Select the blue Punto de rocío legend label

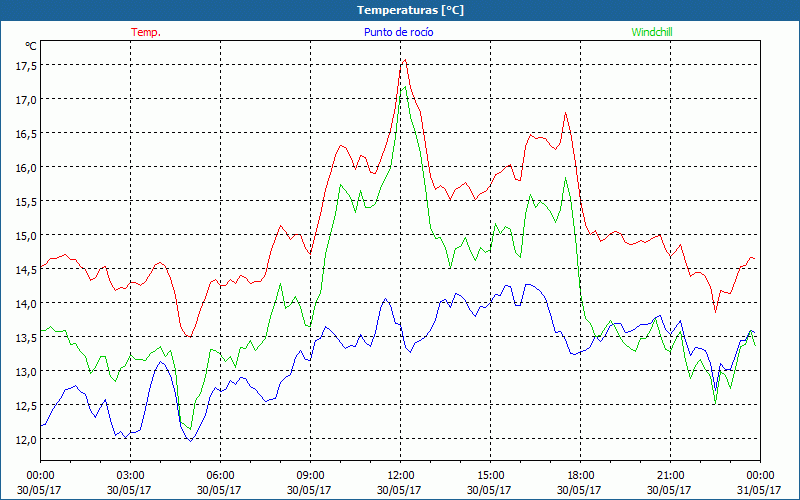(x=398, y=32)
